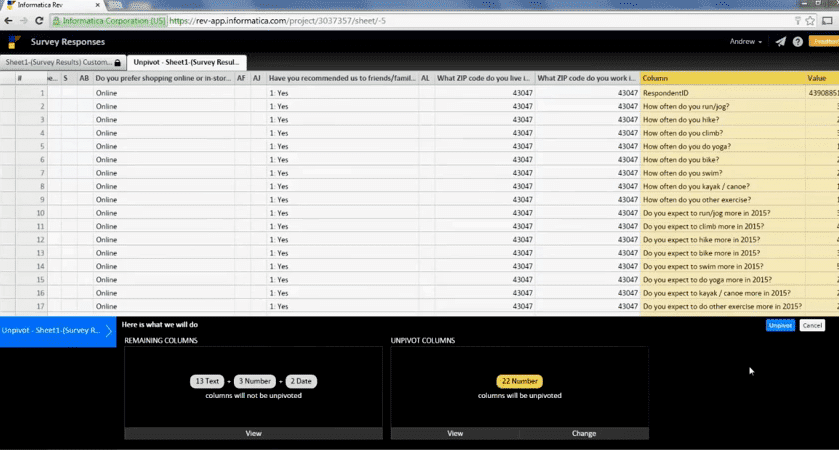The width and height of the screenshot is (839, 450).
Task: Close the Informatica Rev browser tab
Action: point(97,5)
